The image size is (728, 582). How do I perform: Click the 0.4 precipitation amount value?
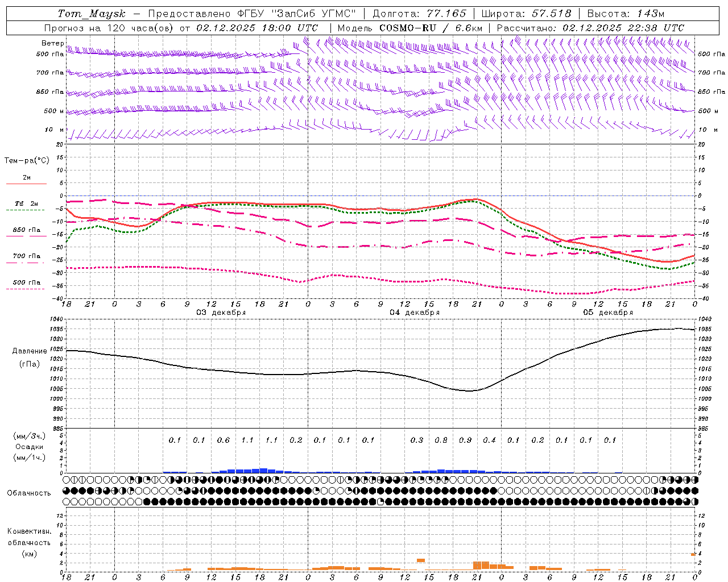[x=489, y=440]
